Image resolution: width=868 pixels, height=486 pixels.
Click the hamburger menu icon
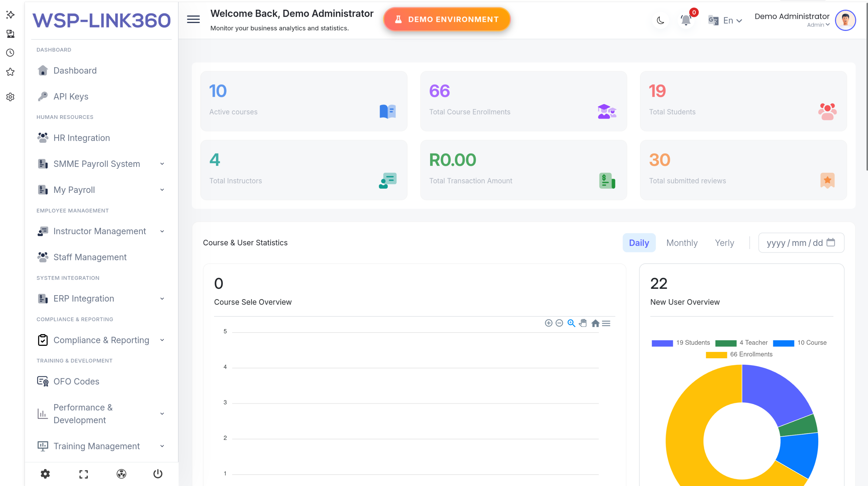(193, 19)
